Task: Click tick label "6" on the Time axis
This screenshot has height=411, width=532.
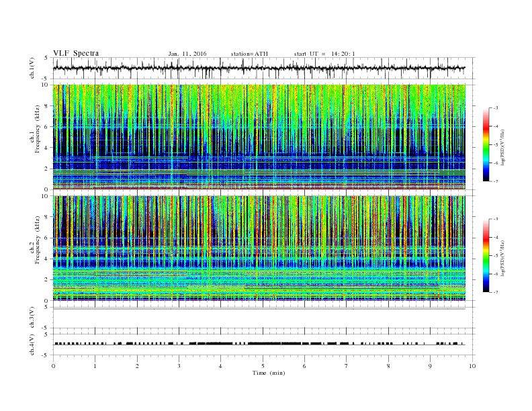Action: point(304,366)
